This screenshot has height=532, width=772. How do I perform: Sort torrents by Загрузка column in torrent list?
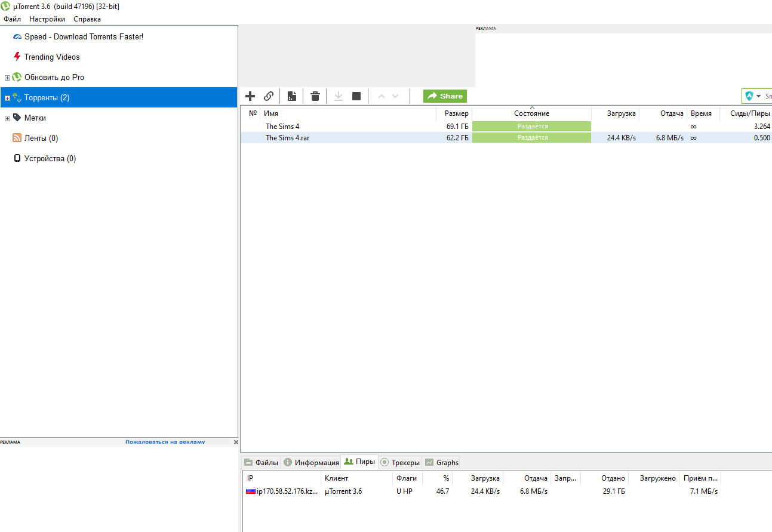click(x=615, y=113)
